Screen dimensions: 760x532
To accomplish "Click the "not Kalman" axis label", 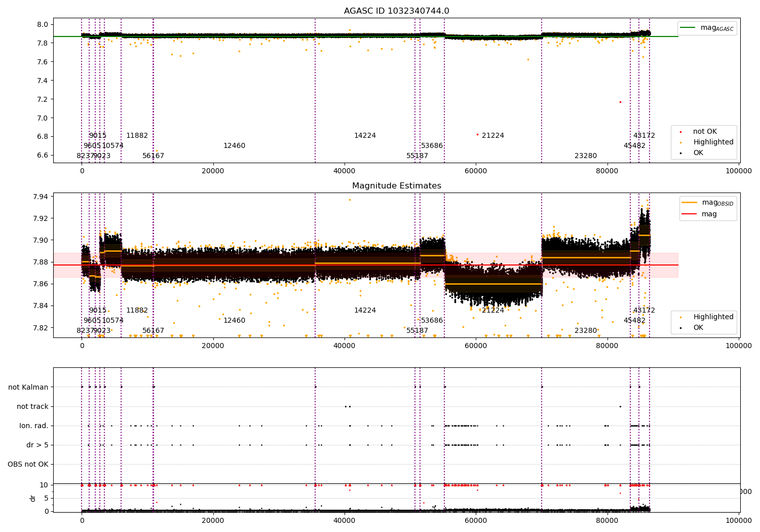I will [x=28, y=387].
